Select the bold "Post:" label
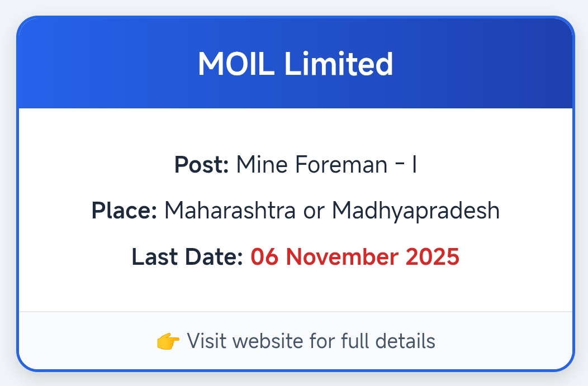588x386 pixels. coord(201,165)
